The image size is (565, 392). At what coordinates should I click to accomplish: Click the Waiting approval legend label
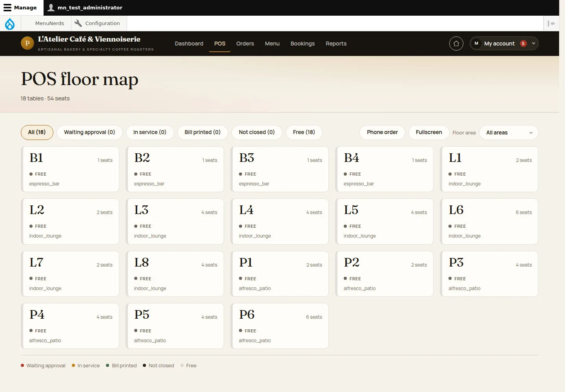tap(46, 366)
